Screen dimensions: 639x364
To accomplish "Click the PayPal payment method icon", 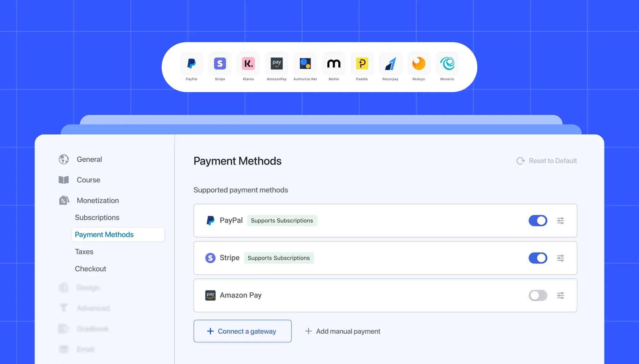I will (x=211, y=221).
